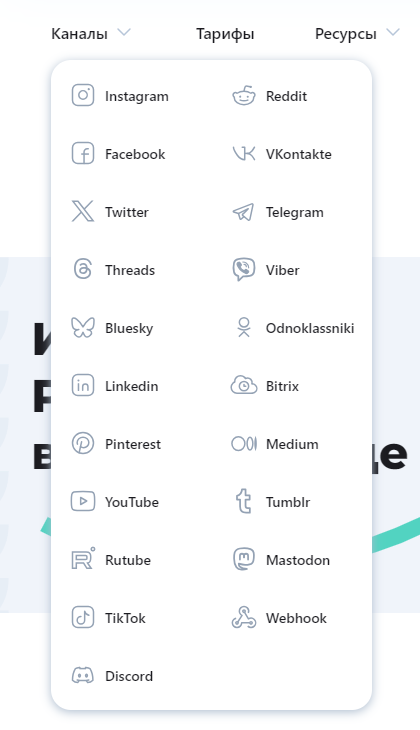Click the Viber phone bubble icon

coord(244,270)
